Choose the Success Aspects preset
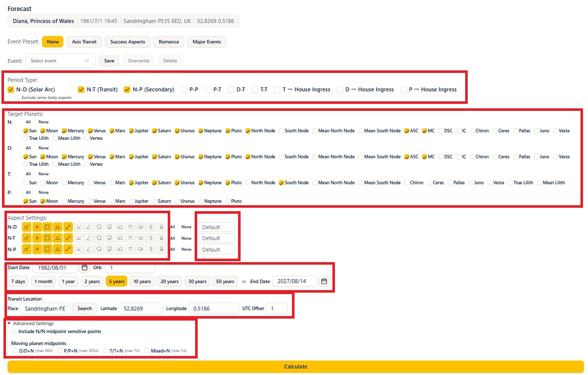The image size is (588, 375). click(x=127, y=41)
